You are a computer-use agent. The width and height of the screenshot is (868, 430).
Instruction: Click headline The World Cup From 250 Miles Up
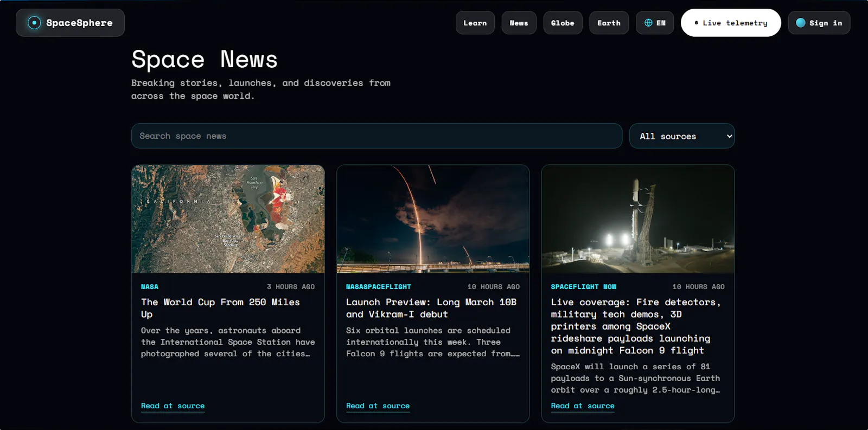pyautogui.click(x=220, y=308)
